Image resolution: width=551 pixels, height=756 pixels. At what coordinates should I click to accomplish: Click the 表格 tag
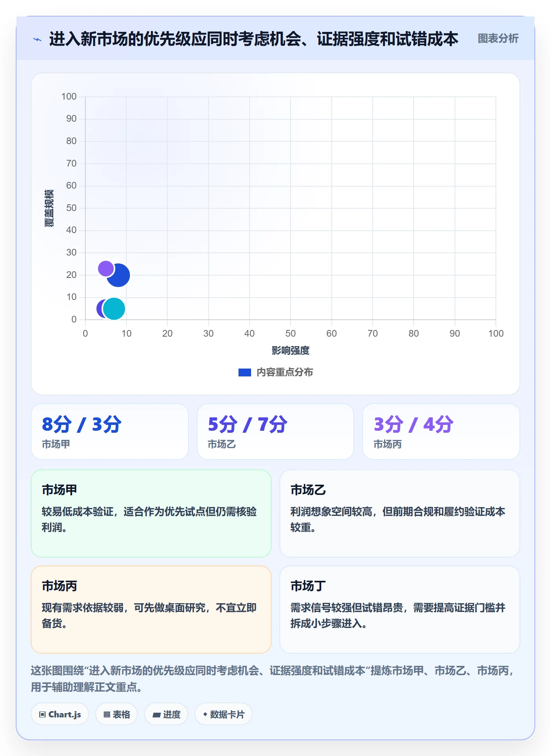(x=116, y=714)
